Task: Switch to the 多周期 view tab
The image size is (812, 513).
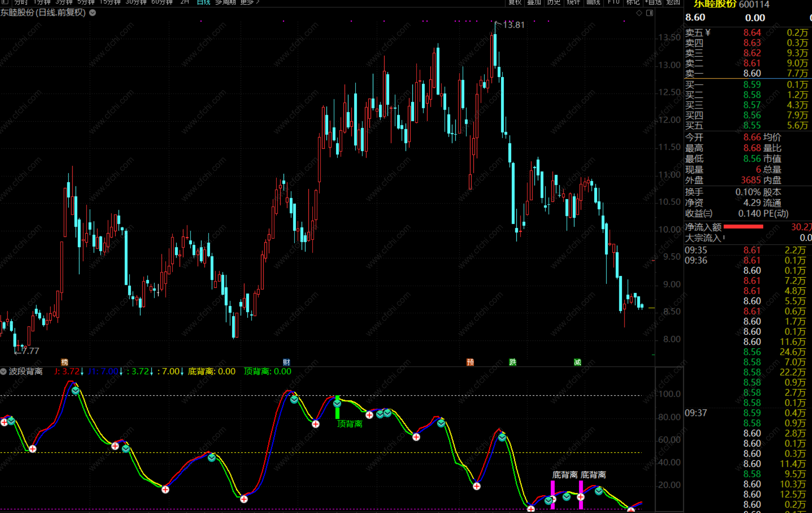Action: 225,2
